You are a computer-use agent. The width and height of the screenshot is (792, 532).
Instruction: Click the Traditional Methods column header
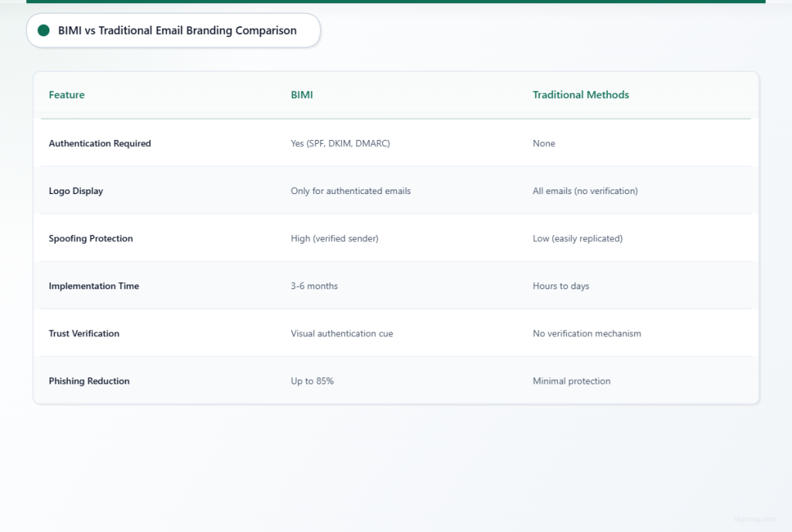pos(580,94)
